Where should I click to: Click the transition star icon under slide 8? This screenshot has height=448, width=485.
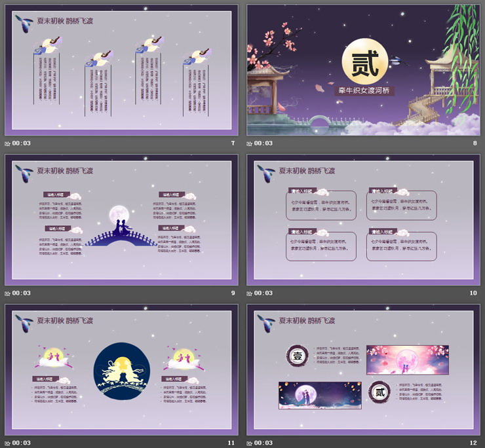point(250,143)
